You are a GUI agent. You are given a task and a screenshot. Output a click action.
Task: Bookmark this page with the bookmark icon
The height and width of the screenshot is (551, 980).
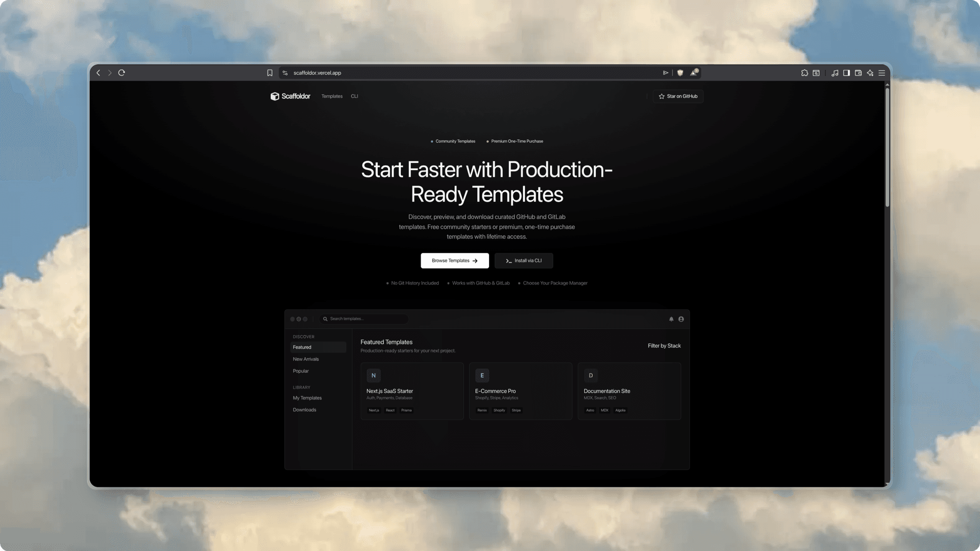[x=269, y=73]
